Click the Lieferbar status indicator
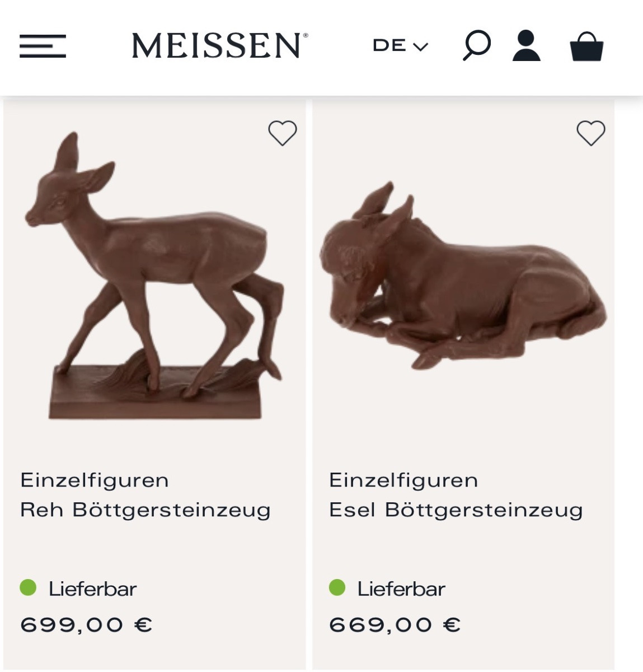Viewport: 643px width, 672px height. click(x=92, y=589)
